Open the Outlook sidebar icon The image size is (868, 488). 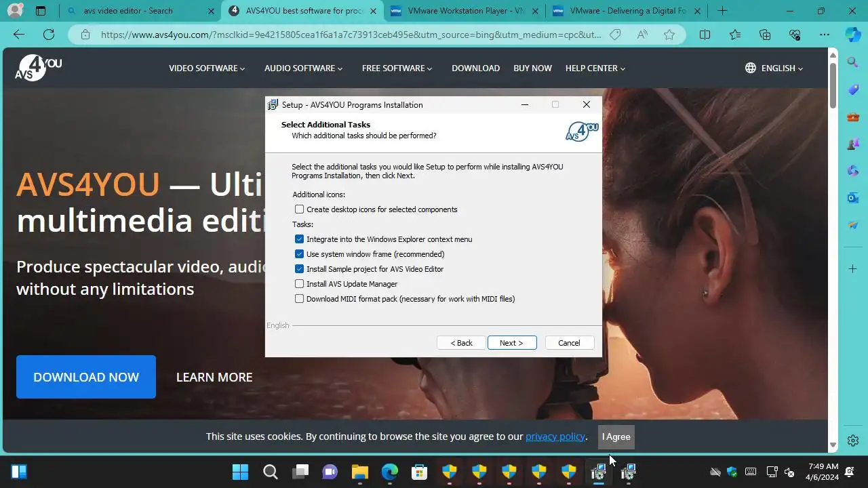[x=853, y=198]
